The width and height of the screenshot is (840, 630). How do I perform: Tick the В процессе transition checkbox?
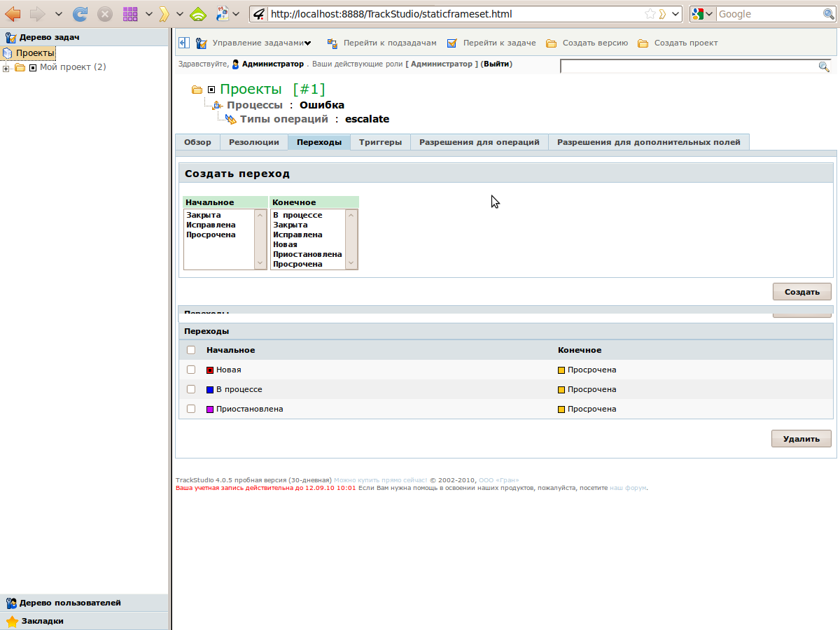pyautogui.click(x=191, y=389)
